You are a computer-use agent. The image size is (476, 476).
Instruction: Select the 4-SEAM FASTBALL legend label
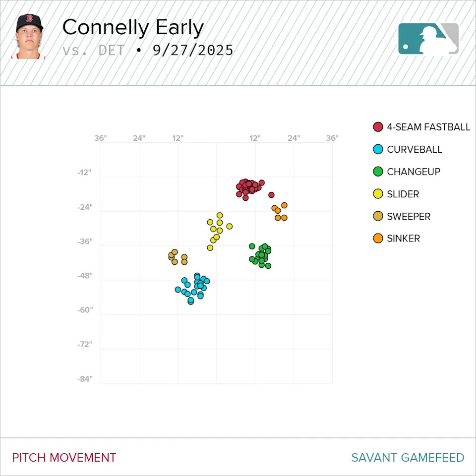(x=428, y=127)
